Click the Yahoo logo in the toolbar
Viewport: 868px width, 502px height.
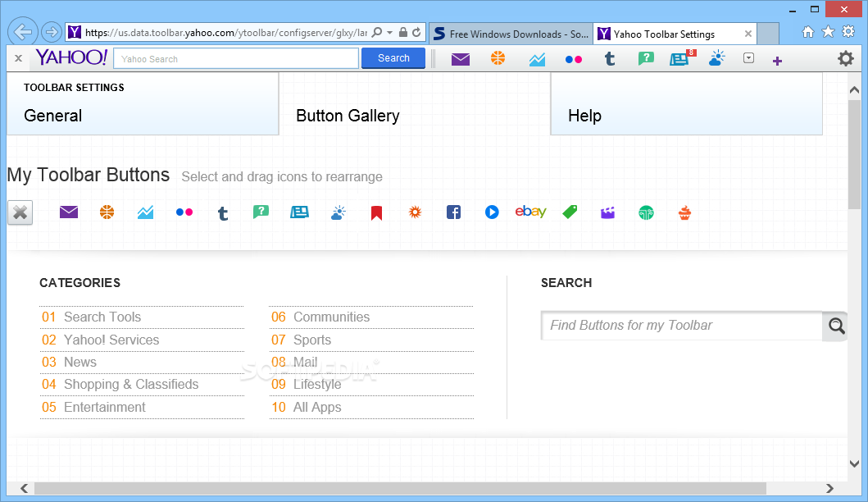click(x=70, y=57)
